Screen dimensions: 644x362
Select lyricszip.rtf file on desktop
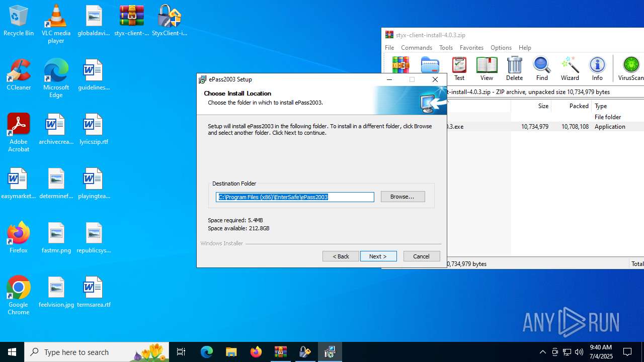coord(94,129)
